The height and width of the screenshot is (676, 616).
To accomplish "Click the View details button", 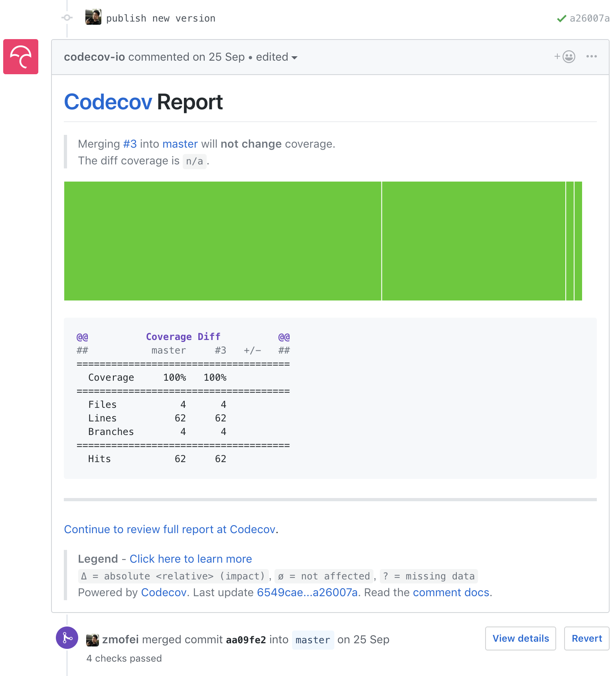I will (x=521, y=638).
